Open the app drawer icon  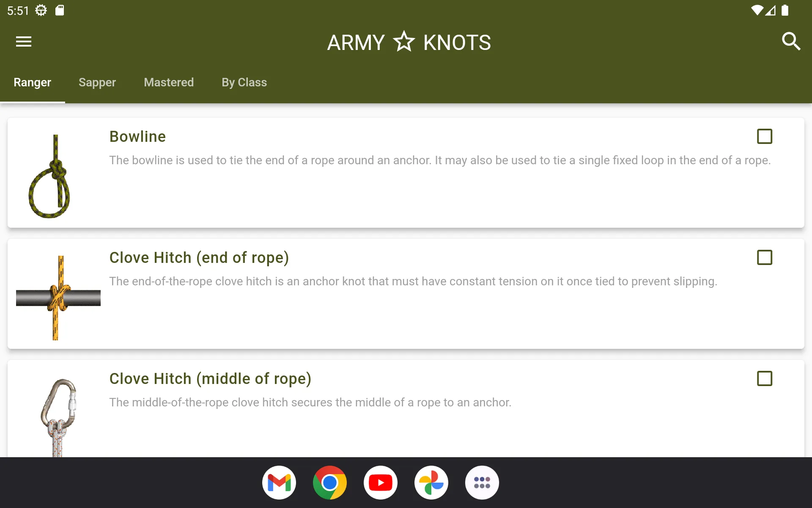tap(482, 482)
